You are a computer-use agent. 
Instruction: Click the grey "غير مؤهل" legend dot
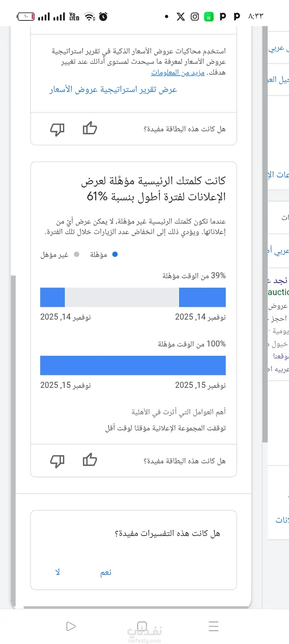[77, 254]
